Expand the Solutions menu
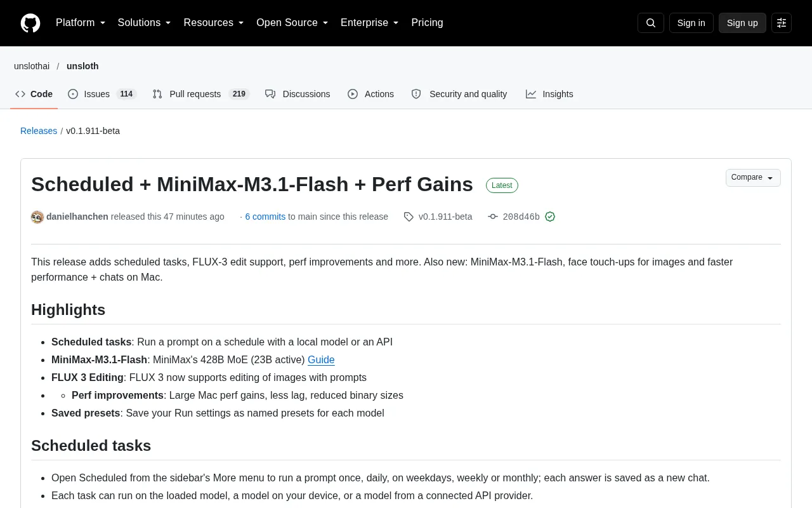 click(145, 23)
